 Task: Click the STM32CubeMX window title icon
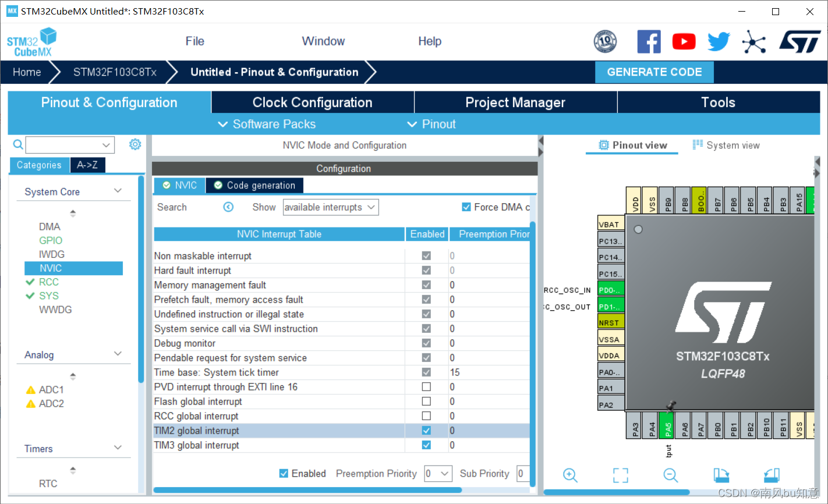(x=12, y=11)
